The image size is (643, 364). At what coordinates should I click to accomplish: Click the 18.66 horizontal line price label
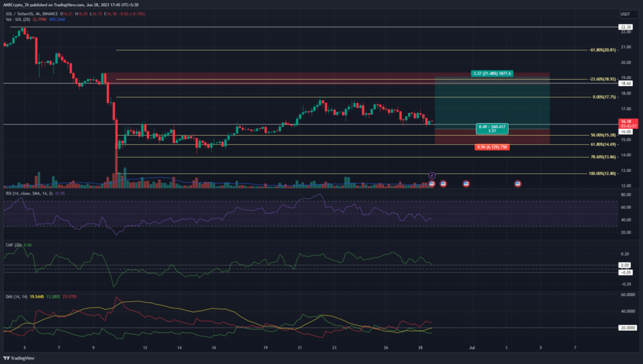coord(626,83)
